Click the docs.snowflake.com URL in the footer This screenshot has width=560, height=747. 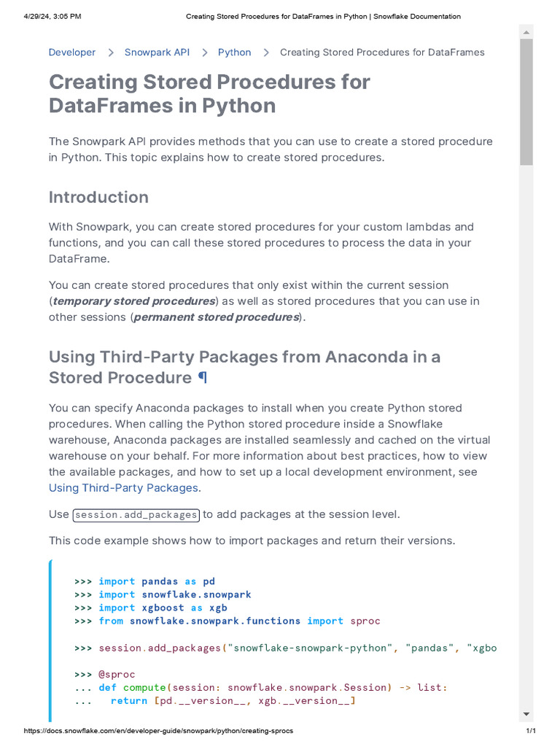(x=158, y=731)
